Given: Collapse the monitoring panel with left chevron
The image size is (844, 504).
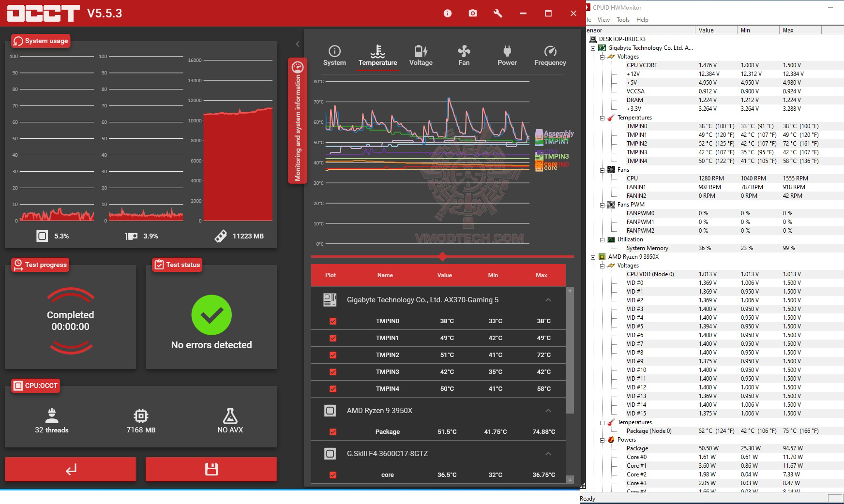Looking at the screenshot, I should [x=298, y=44].
